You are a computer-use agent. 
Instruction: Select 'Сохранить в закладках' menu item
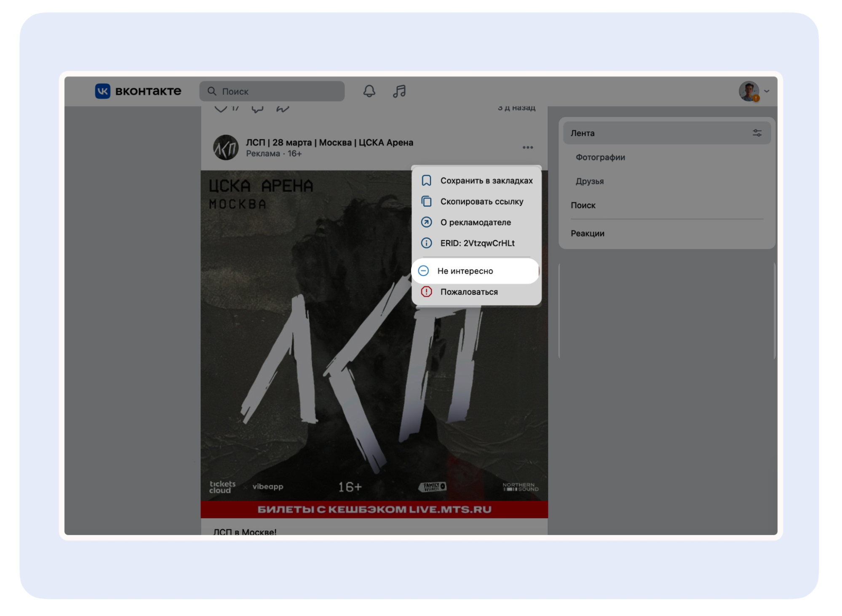pyautogui.click(x=476, y=181)
